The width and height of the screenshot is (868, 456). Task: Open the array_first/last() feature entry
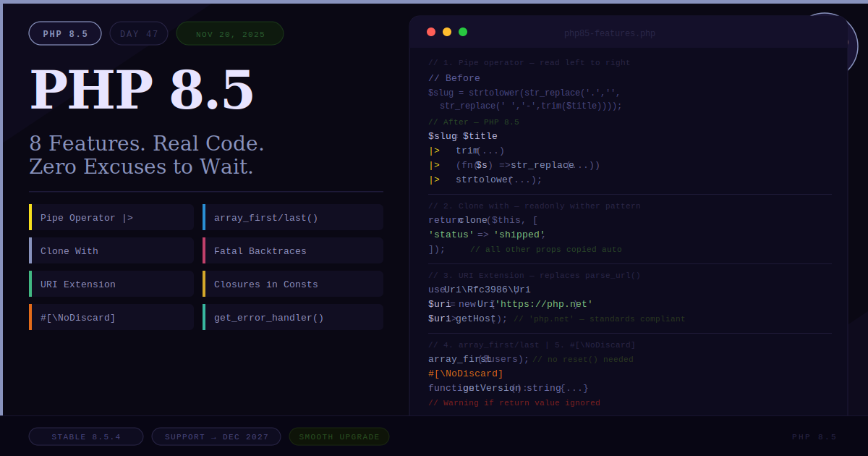click(292, 217)
